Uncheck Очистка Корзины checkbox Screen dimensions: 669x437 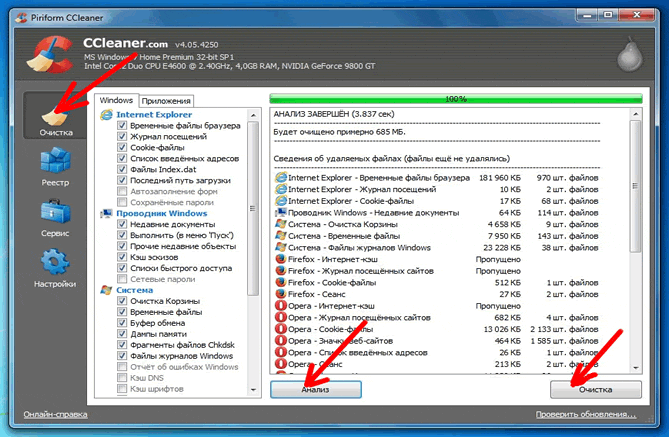[x=122, y=301]
